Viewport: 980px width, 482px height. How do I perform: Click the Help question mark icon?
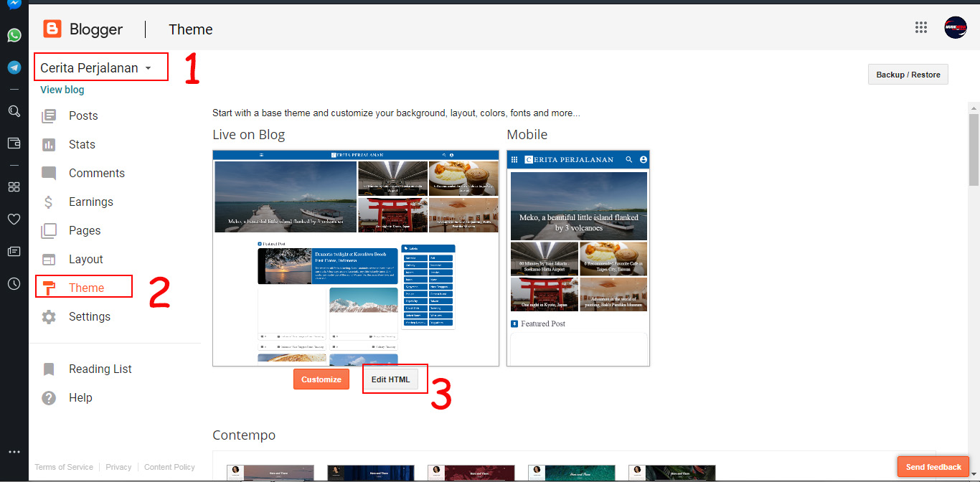(49, 397)
